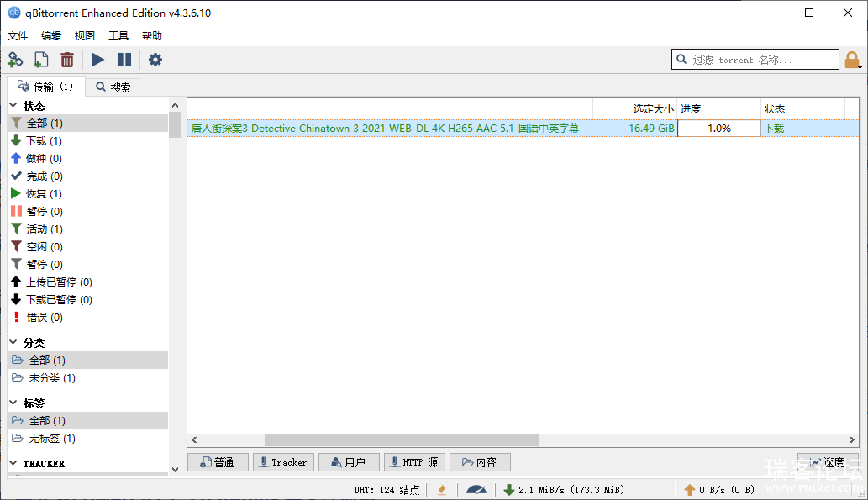Sort by 选定大小 column header
The width and height of the screenshot is (868, 500).
tap(635, 109)
